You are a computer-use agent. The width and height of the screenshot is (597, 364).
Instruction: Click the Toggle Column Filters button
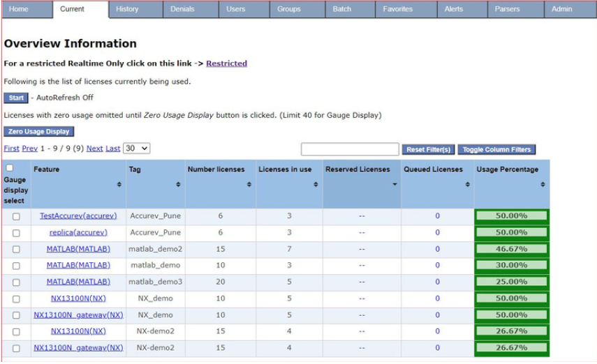point(496,149)
